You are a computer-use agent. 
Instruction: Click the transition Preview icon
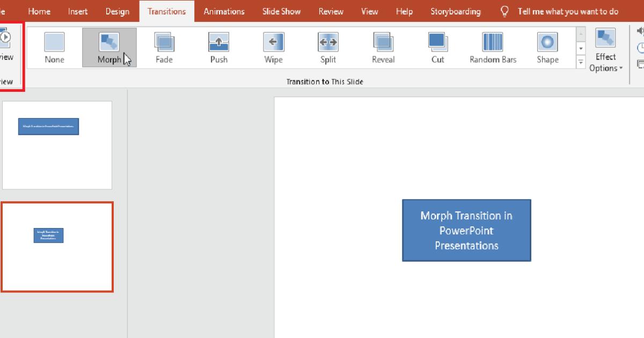[x=5, y=38]
